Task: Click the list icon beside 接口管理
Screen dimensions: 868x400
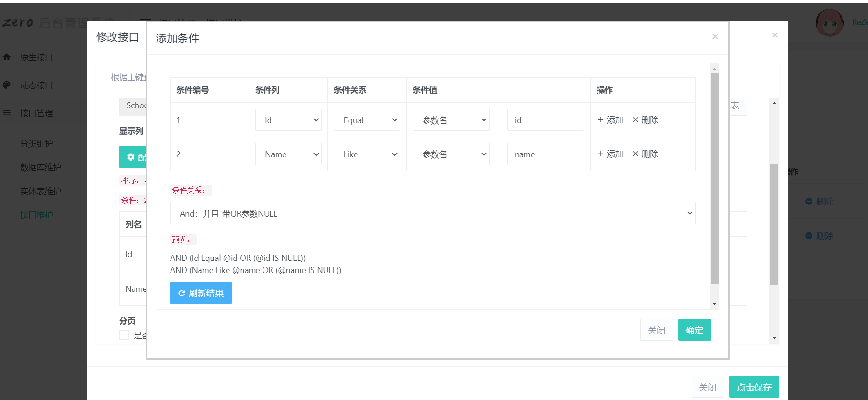Action: click(x=7, y=113)
